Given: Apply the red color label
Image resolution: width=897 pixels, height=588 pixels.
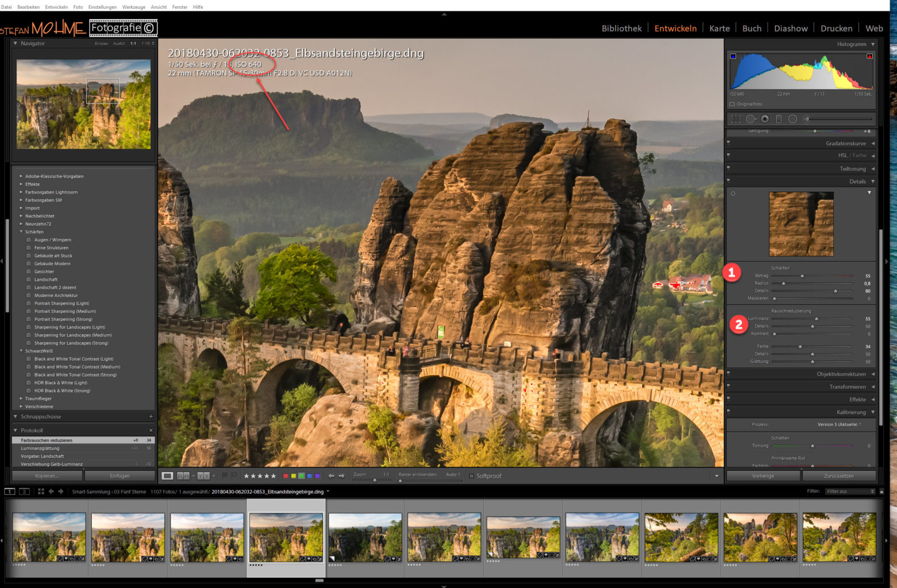Looking at the screenshot, I should pyautogui.click(x=286, y=476).
